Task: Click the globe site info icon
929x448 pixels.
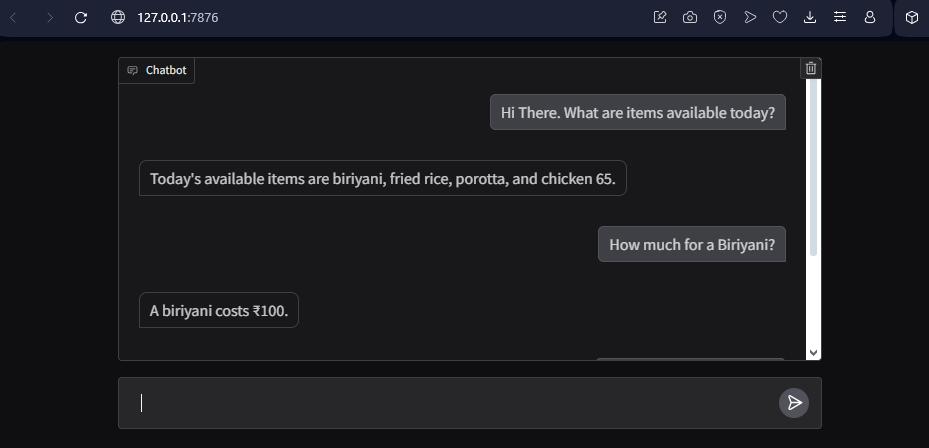Action: (118, 18)
